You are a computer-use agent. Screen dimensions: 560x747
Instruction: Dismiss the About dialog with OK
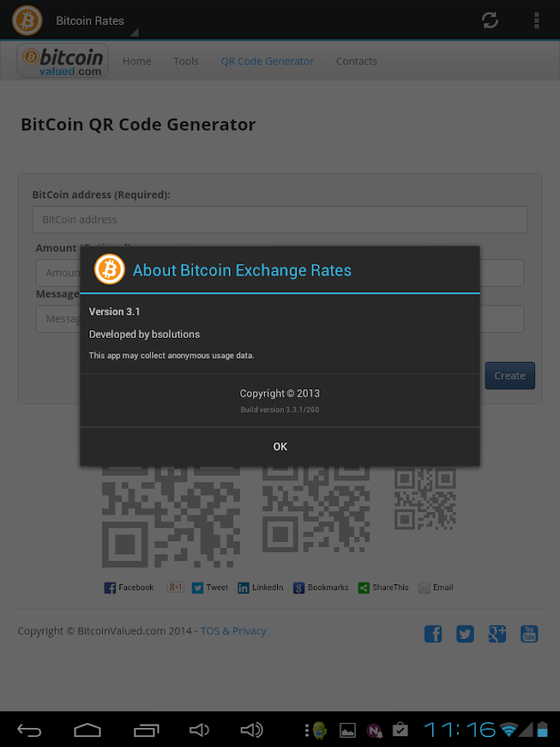click(x=280, y=447)
